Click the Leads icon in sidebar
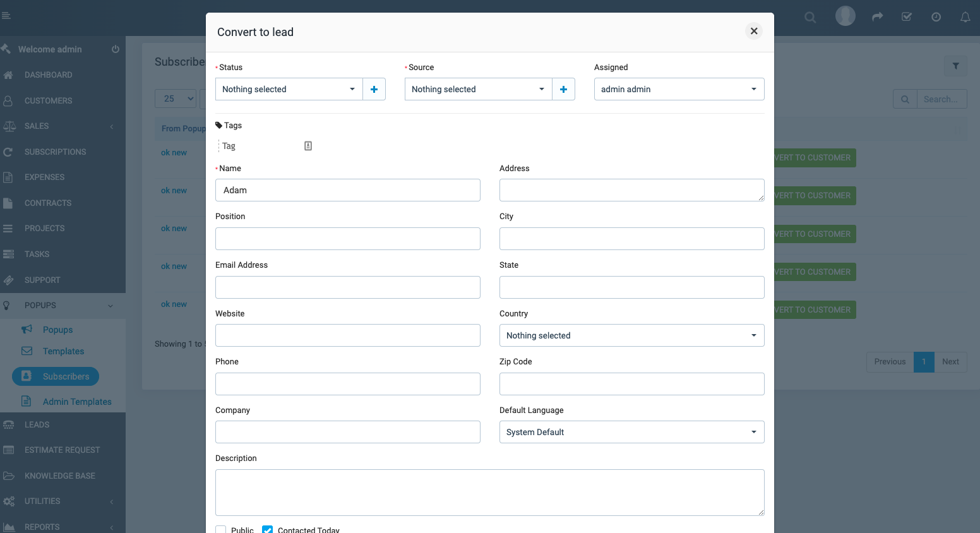 (x=8, y=425)
